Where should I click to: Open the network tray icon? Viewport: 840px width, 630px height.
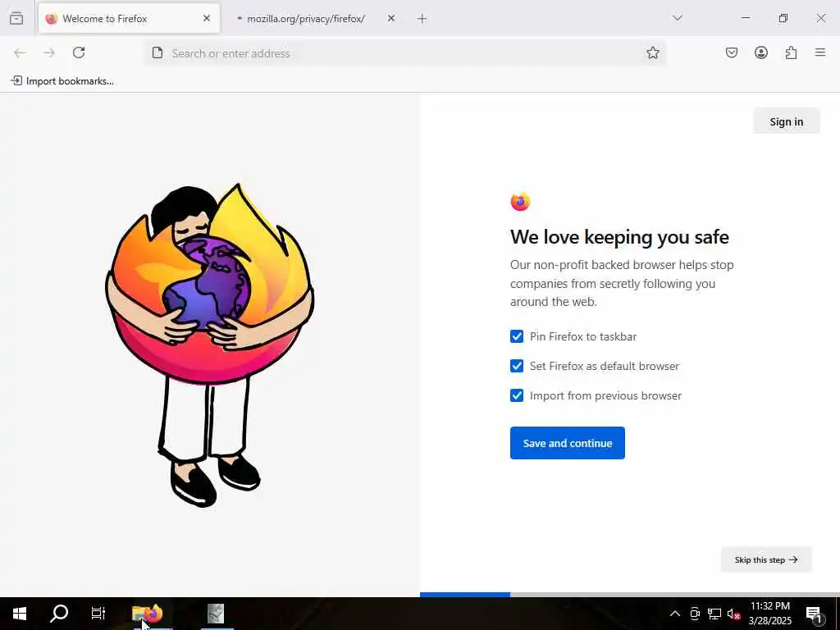pos(714,614)
